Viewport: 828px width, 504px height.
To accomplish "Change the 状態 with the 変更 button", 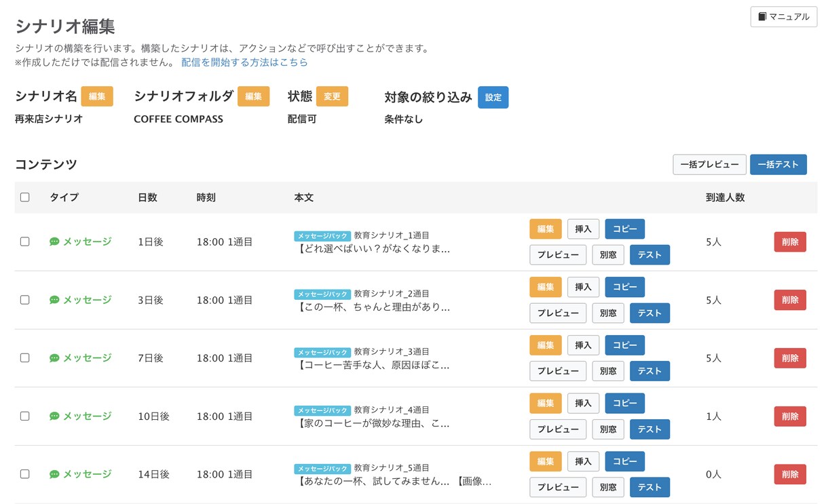I will (x=332, y=96).
